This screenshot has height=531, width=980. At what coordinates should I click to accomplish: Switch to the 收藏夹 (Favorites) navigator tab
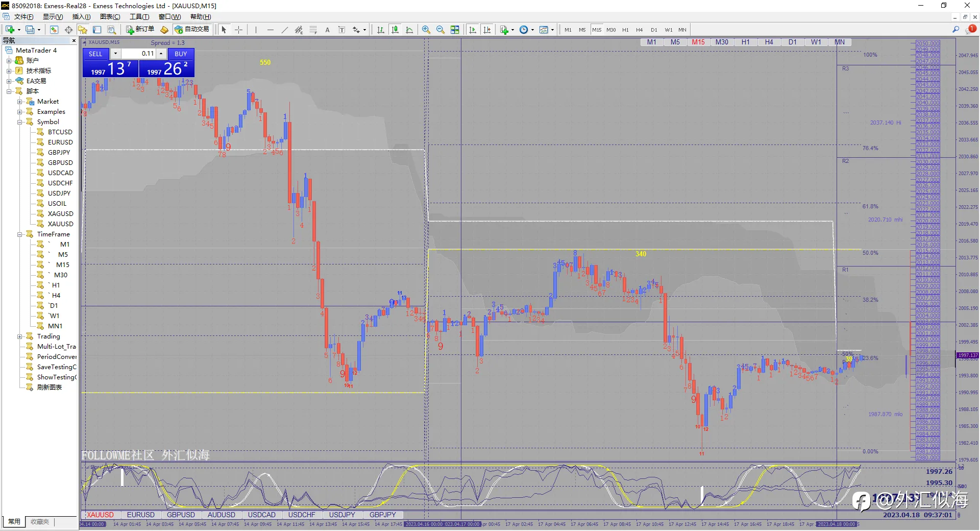click(40, 522)
